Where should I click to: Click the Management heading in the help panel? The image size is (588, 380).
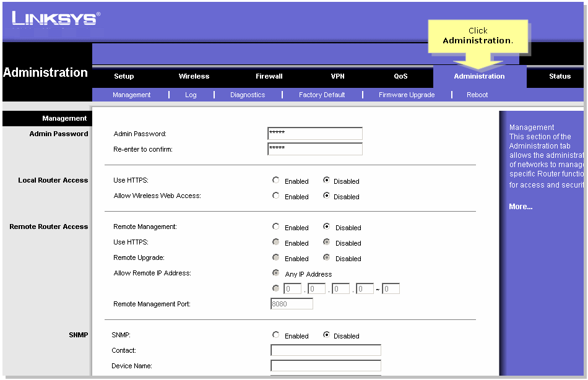pyautogui.click(x=532, y=127)
